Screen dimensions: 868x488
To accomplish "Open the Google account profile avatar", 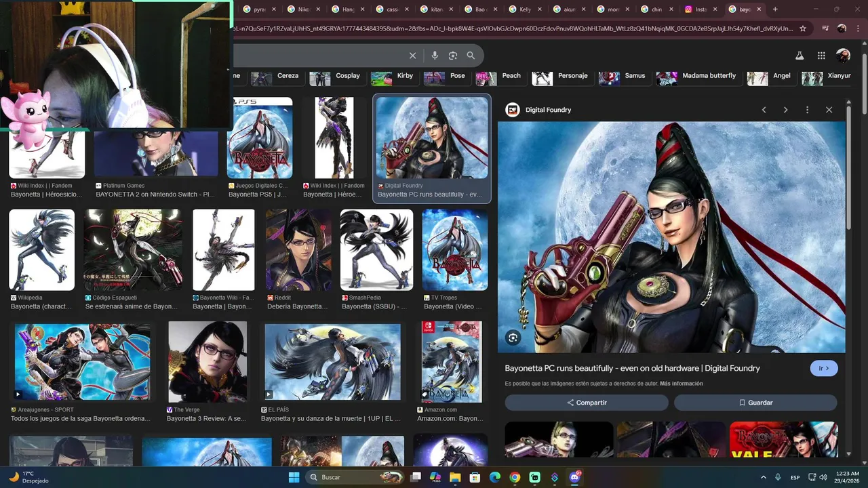I will coord(843,56).
